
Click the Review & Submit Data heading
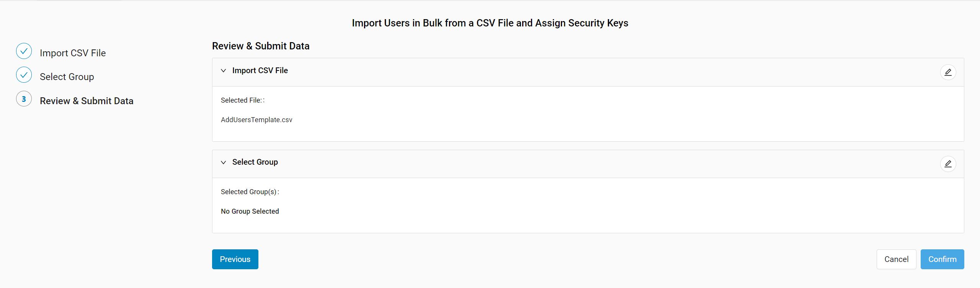pyautogui.click(x=261, y=46)
